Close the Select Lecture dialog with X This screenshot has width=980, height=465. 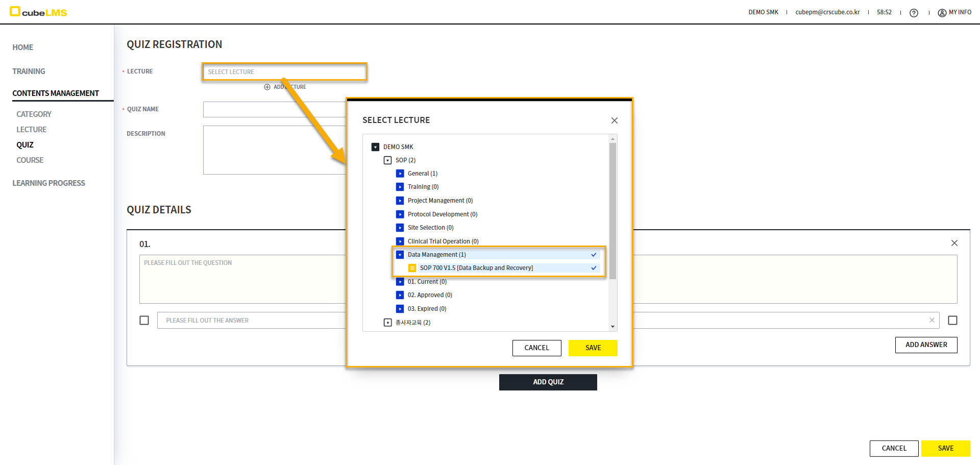click(614, 120)
